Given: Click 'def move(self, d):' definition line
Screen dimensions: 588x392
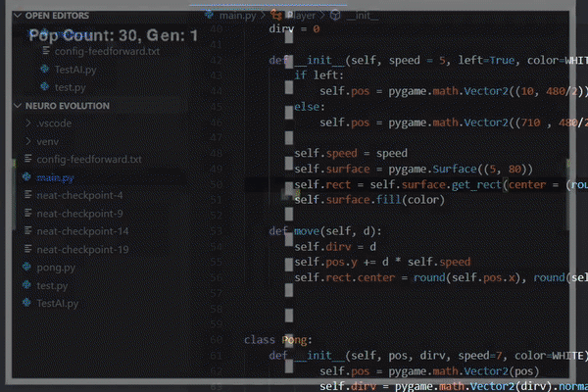Looking at the screenshot, I should (325, 231).
